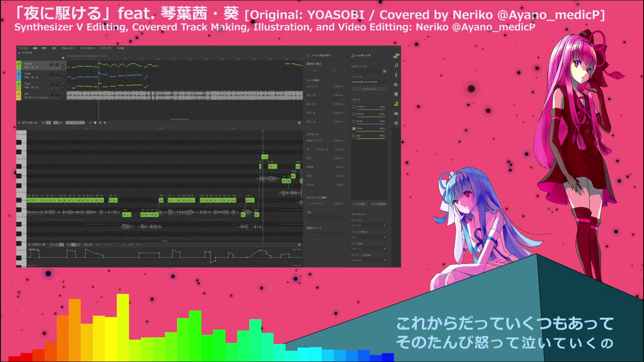Click the yellow oke instrumental track headphone icon
This screenshot has width=644, height=362.
[19, 95]
